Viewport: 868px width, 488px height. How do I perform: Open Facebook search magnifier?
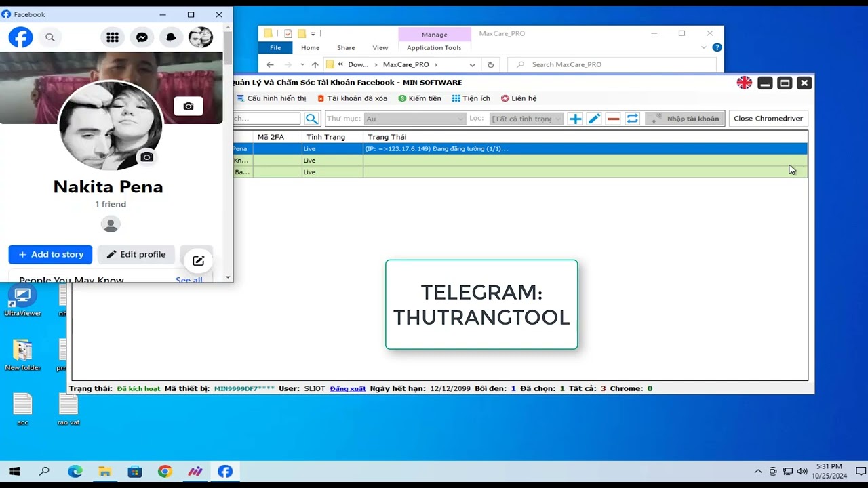click(50, 37)
